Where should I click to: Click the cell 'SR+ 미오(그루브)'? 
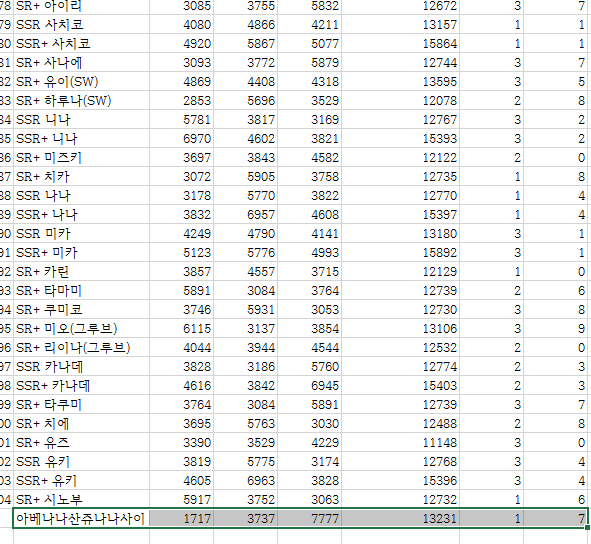(81, 328)
